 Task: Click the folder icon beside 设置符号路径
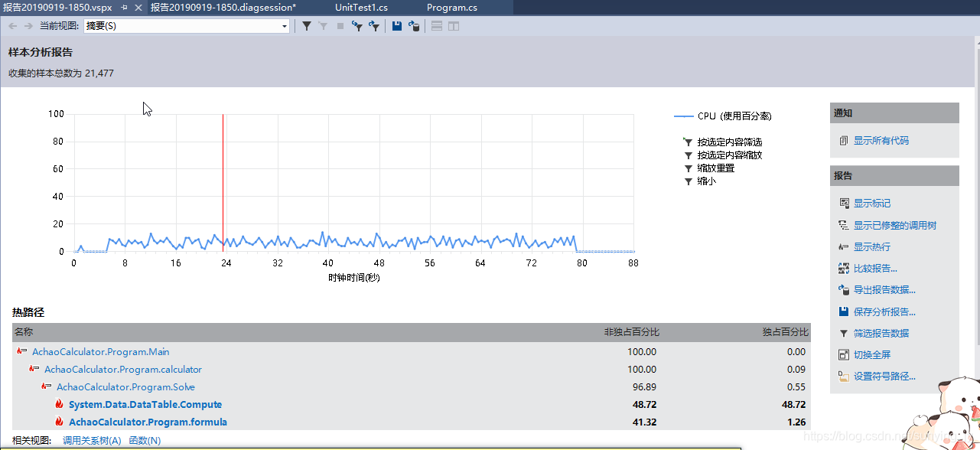point(844,377)
